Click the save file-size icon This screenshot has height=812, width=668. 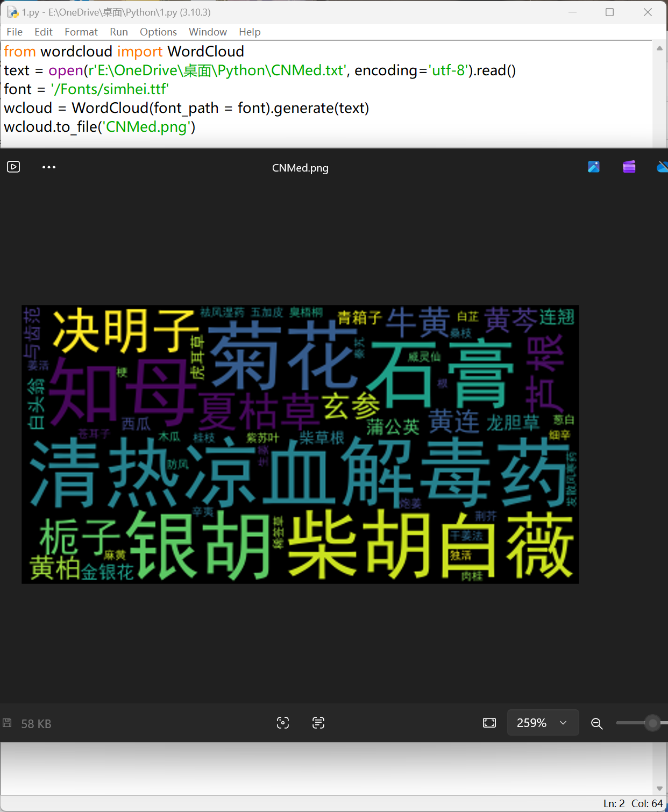(7, 723)
